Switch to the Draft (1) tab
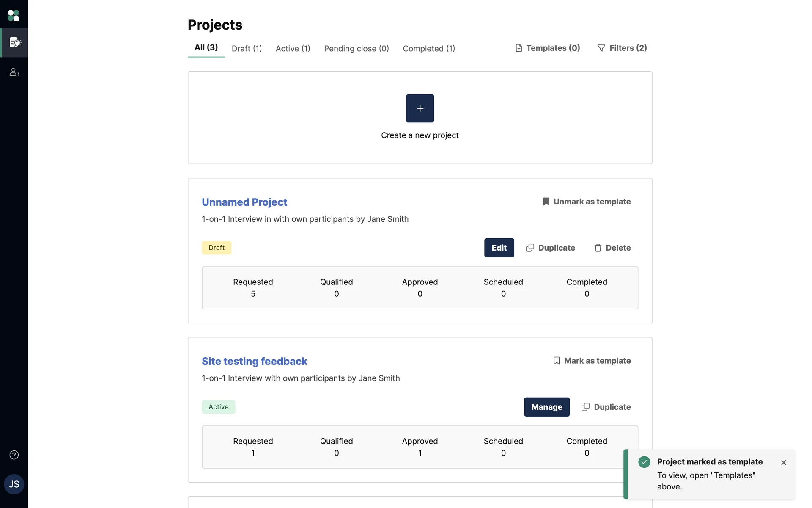This screenshot has width=812, height=508. (x=247, y=48)
